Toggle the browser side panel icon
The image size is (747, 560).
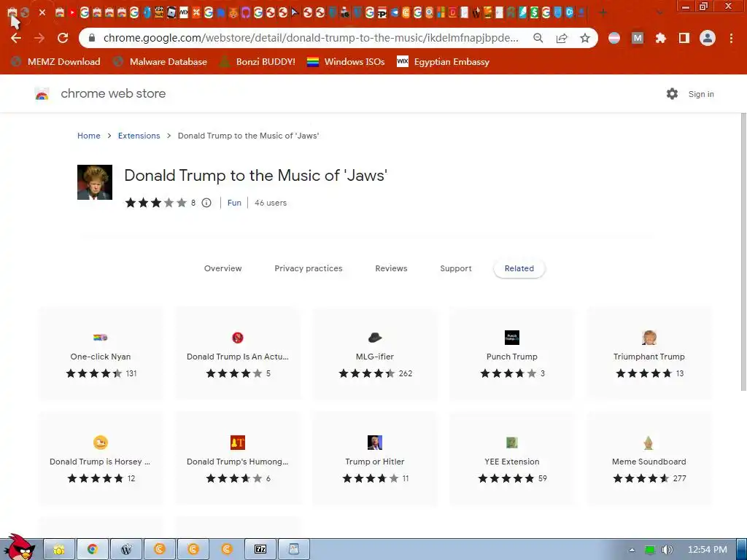(x=684, y=38)
